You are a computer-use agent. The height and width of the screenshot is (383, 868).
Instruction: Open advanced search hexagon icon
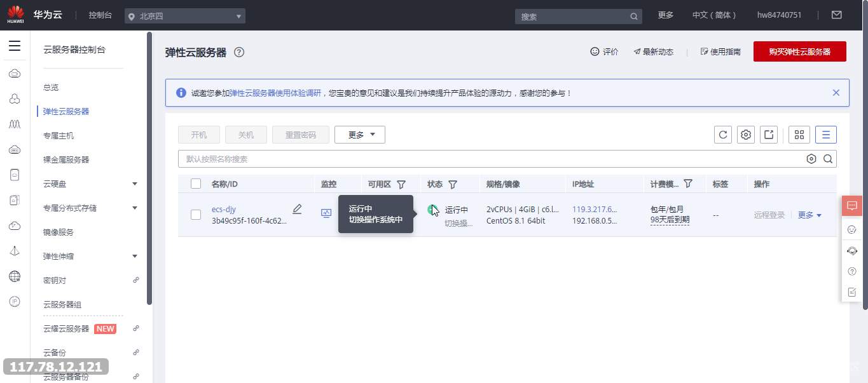(811, 159)
